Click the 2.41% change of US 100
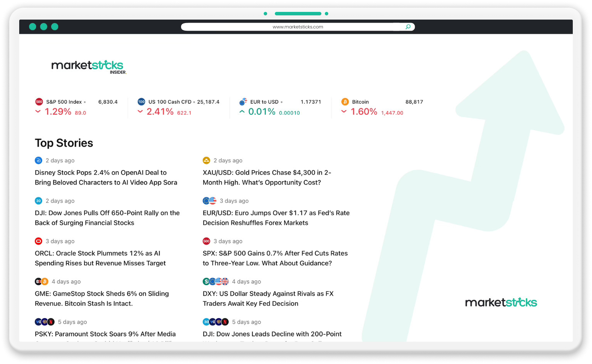This screenshot has width=592, height=364. pyautogui.click(x=160, y=112)
